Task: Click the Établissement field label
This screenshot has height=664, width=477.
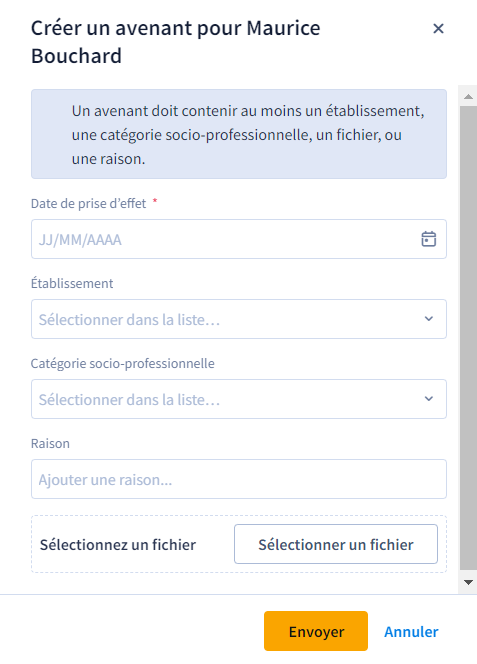Action: [72, 283]
